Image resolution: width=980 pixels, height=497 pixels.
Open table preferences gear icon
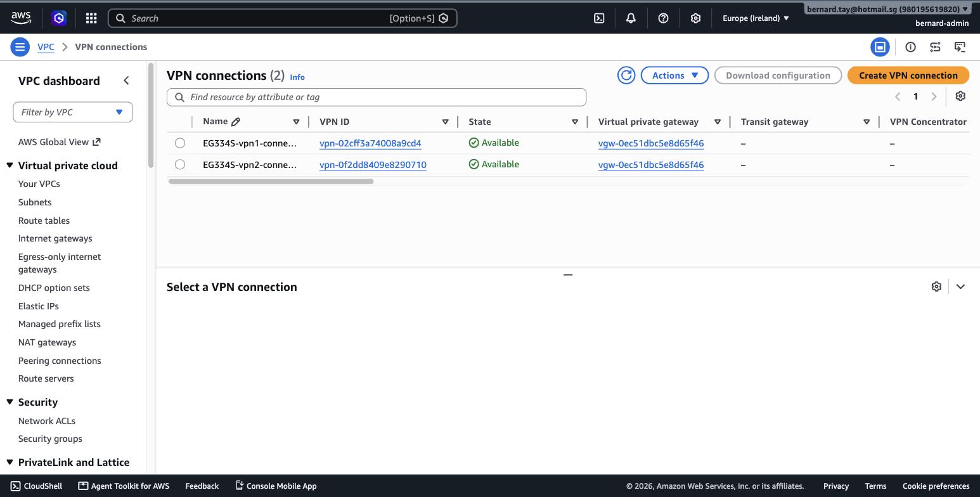pos(960,96)
